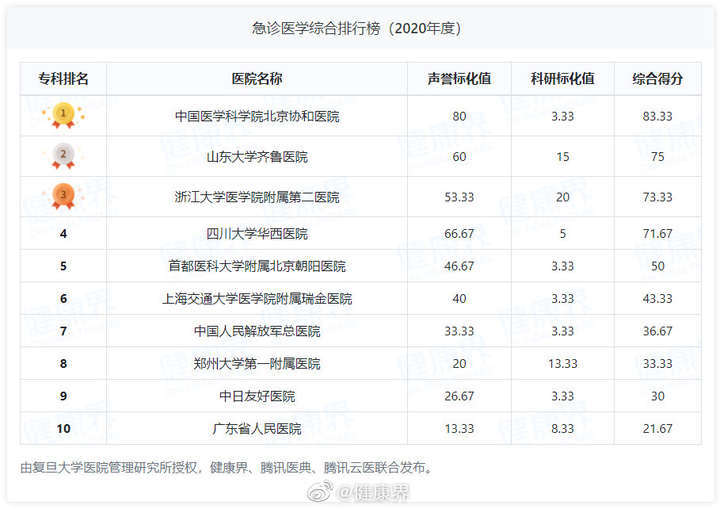Screen dimensions: 720x509
Task: Click the 专科排名 column header
Action: pos(63,79)
